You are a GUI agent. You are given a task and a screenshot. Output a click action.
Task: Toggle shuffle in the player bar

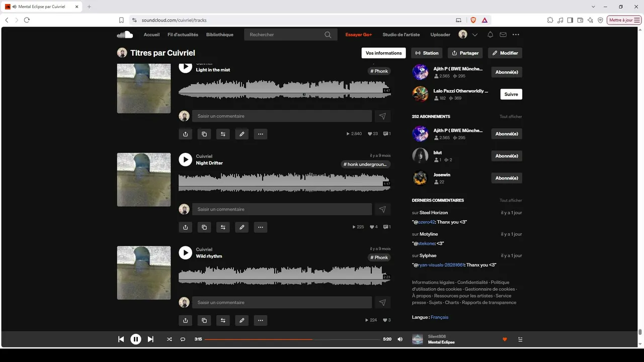pyautogui.click(x=169, y=339)
